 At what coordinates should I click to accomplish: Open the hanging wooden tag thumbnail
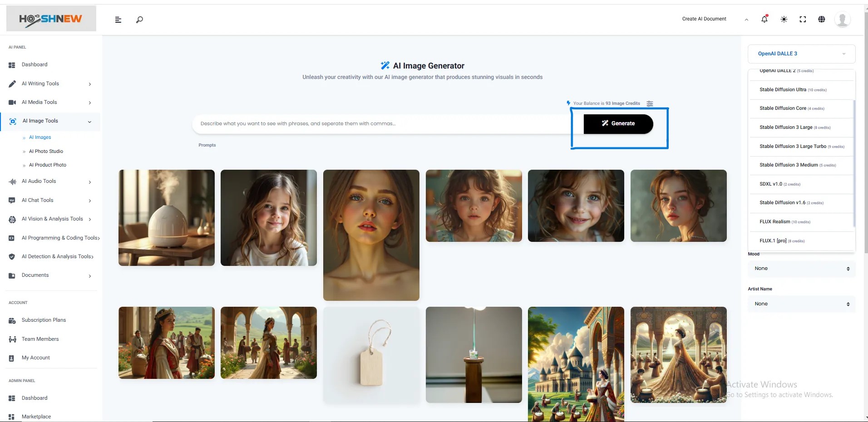(371, 355)
